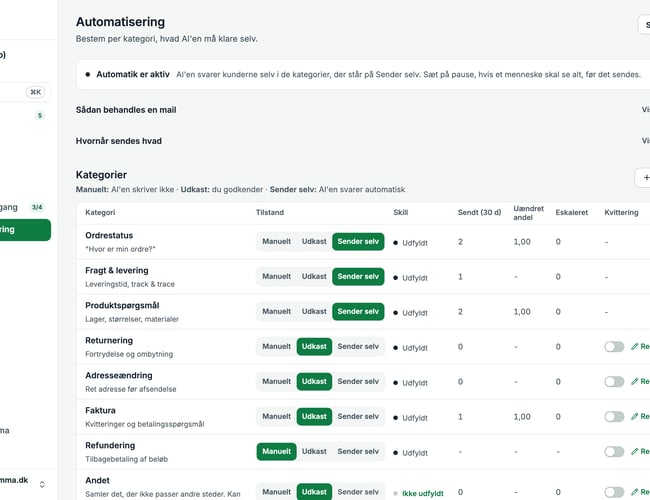Click the Ordrestatus category name

109,235
